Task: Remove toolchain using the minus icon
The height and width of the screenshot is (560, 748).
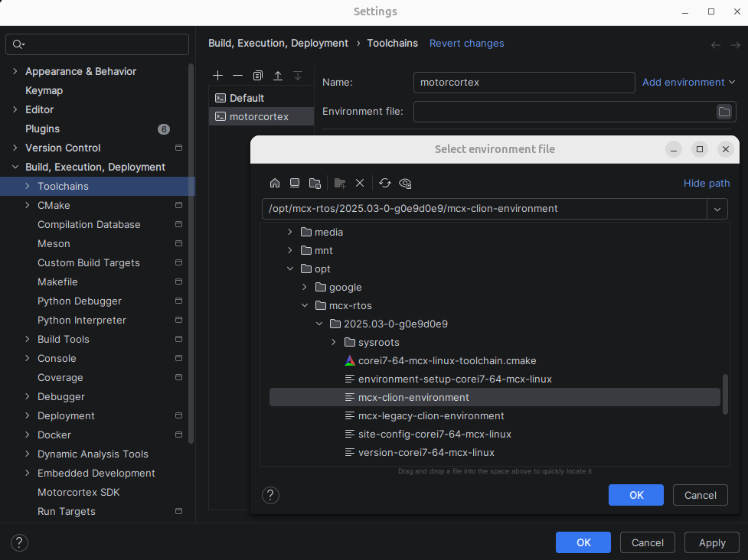Action: tap(238, 76)
